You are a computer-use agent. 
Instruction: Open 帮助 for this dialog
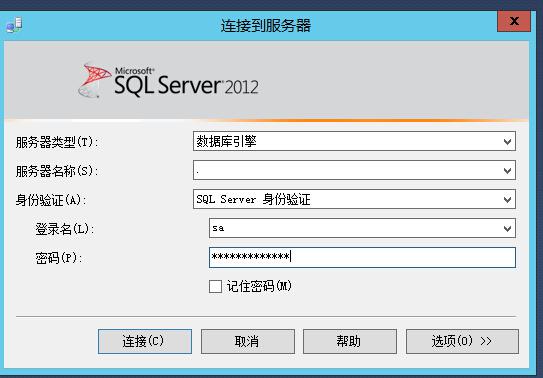tap(350, 341)
